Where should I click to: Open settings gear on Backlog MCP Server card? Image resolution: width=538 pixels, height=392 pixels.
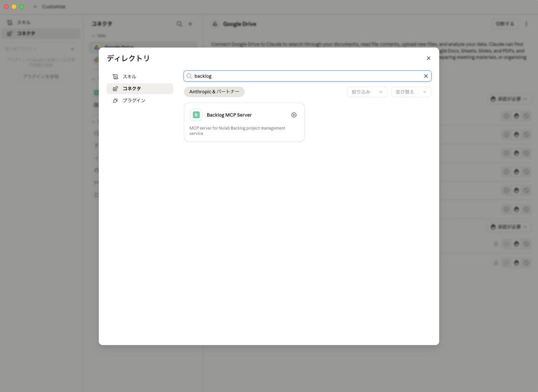[294, 115]
